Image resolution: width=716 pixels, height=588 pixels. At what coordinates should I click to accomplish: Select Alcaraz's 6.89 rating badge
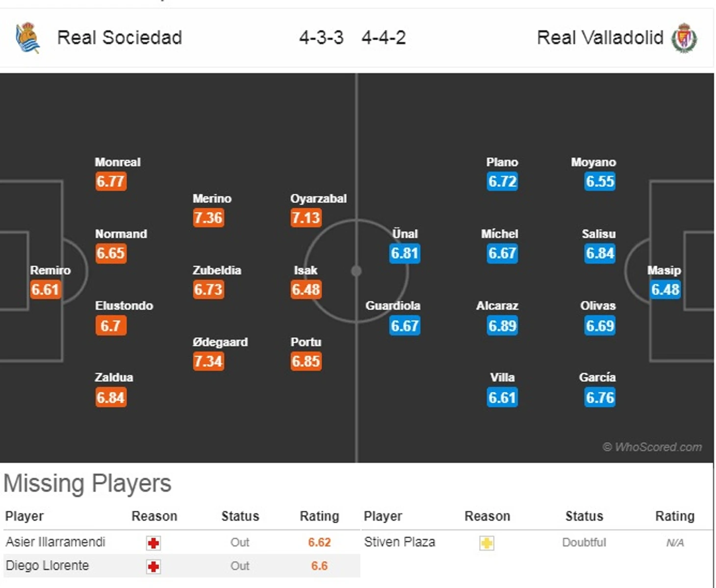[x=502, y=326]
